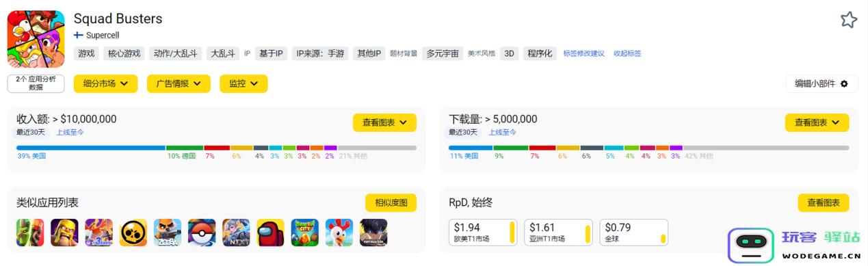The height and width of the screenshot is (266, 868).
Task: Open the Pokémon GO Pokéball app icon
Action: click(x=202, y=232)
